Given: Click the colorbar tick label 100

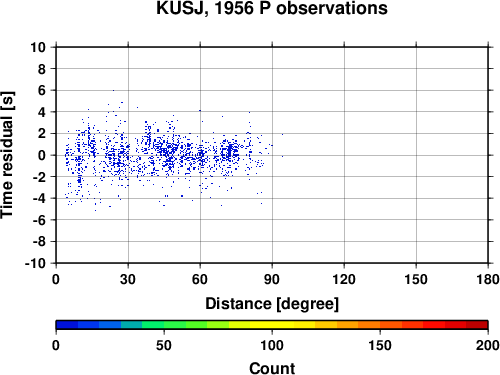Looking at the screenshot, I should 272,345.
